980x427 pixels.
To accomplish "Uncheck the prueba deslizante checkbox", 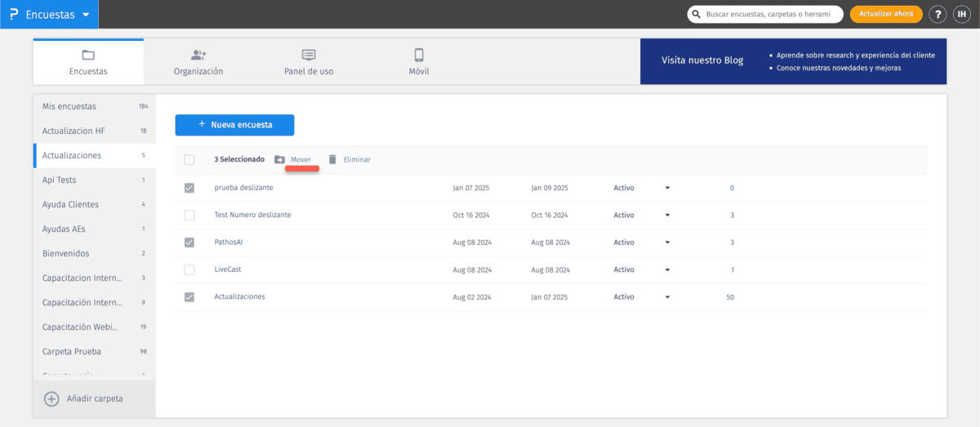I will tap(189, 188).
